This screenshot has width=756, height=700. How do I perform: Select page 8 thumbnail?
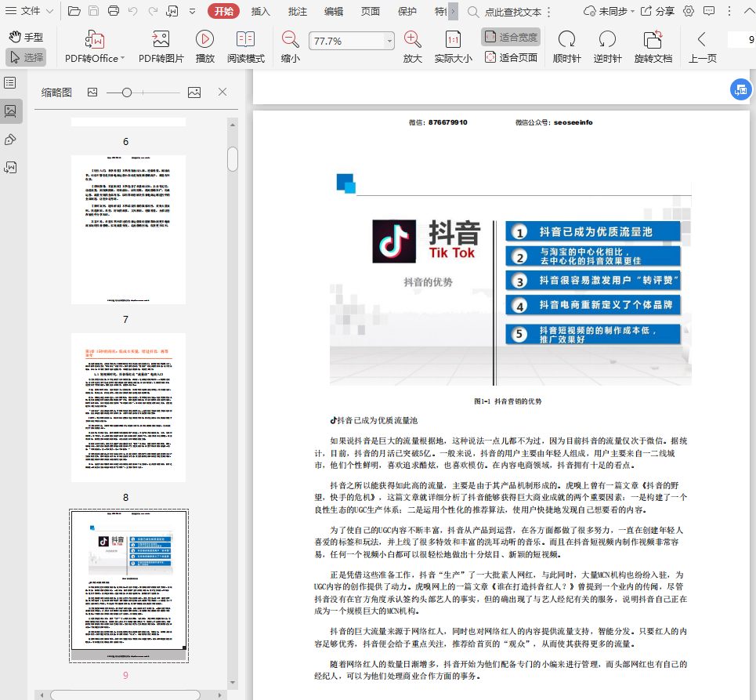pyautogui.click(x=128, y=407)
